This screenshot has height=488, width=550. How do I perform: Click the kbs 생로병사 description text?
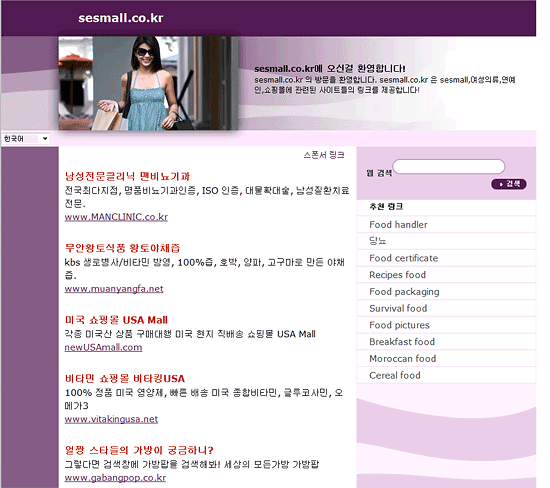pos(204,269)
